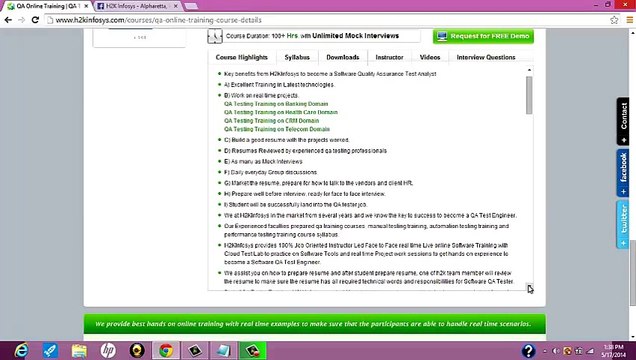Click monitor icon on Free Demo button
The height and width of the screenshot is (360, 636).
[442, 36]
